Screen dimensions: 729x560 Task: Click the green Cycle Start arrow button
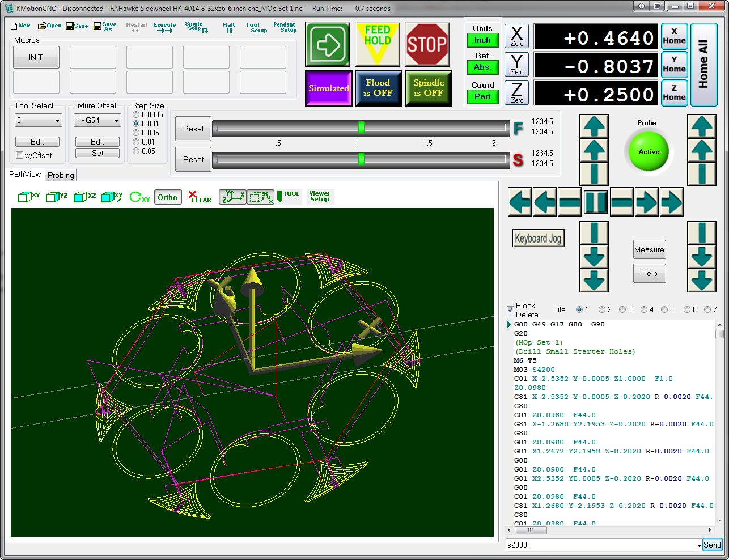(328, 44)
